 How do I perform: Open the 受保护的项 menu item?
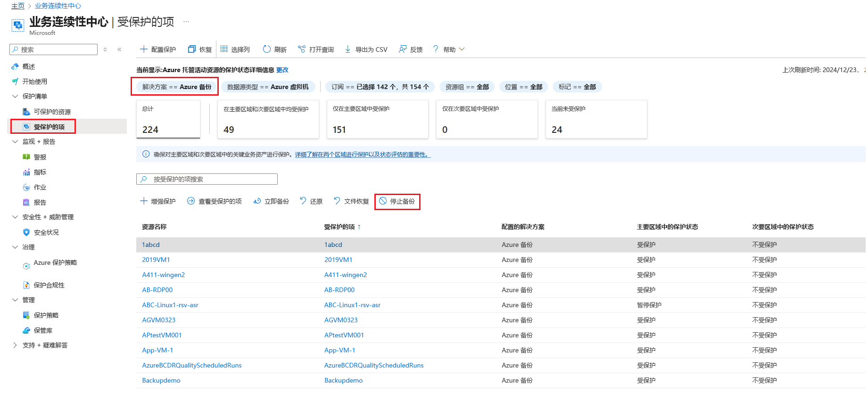49,127
